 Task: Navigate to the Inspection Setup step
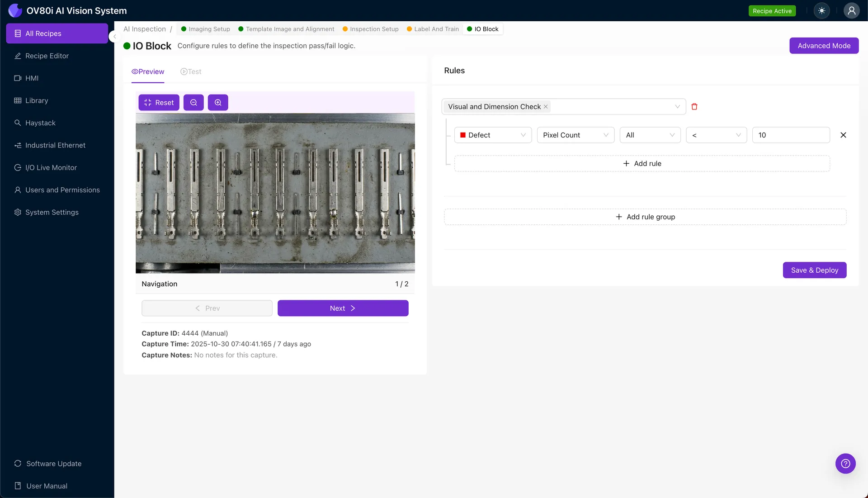[374, 28]
